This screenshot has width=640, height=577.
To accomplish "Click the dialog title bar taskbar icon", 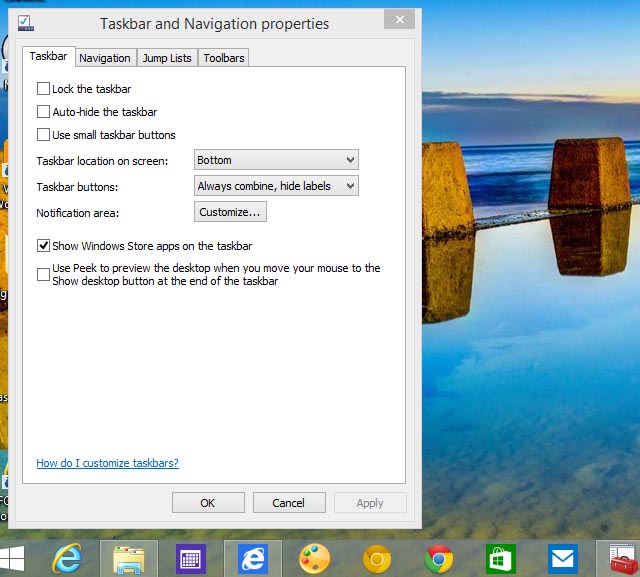I will pyautogui.click(x=26, y=23).
